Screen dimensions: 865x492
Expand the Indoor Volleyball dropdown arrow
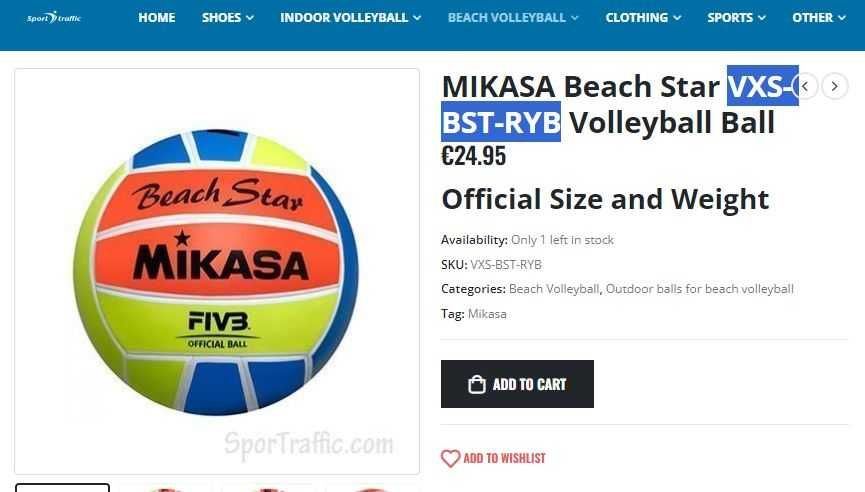[x=417, y=18]
